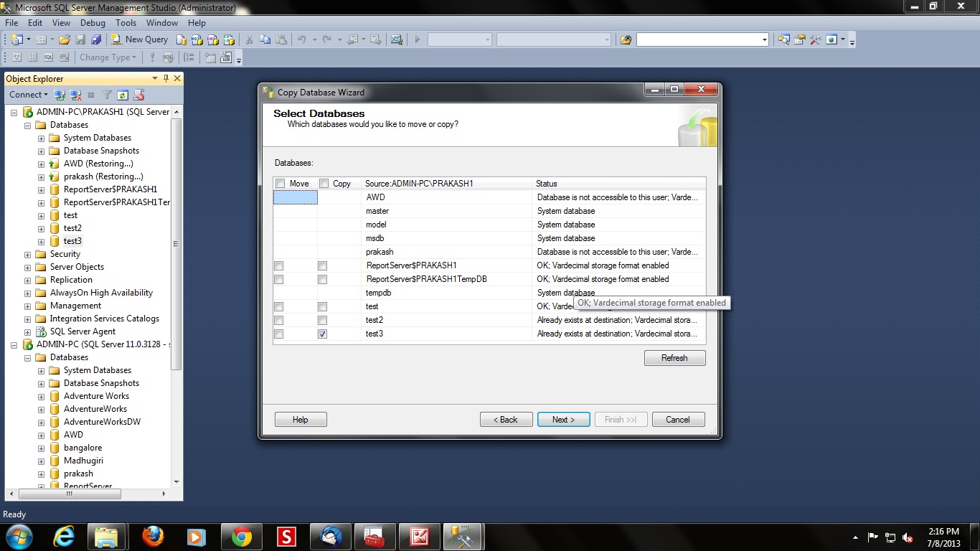This screenshot has height=551, width=980.
Task: Click the Filter funnel icon in Object Explorer
Action: (107, 95)
